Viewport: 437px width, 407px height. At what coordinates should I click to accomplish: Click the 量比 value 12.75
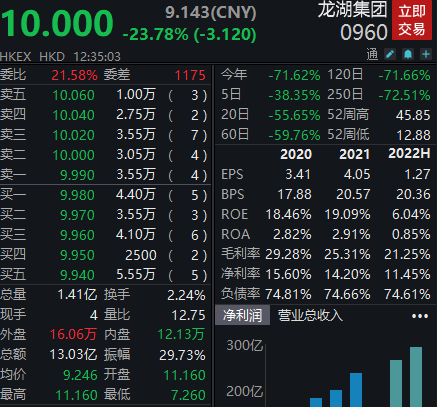tap(188, 315)
